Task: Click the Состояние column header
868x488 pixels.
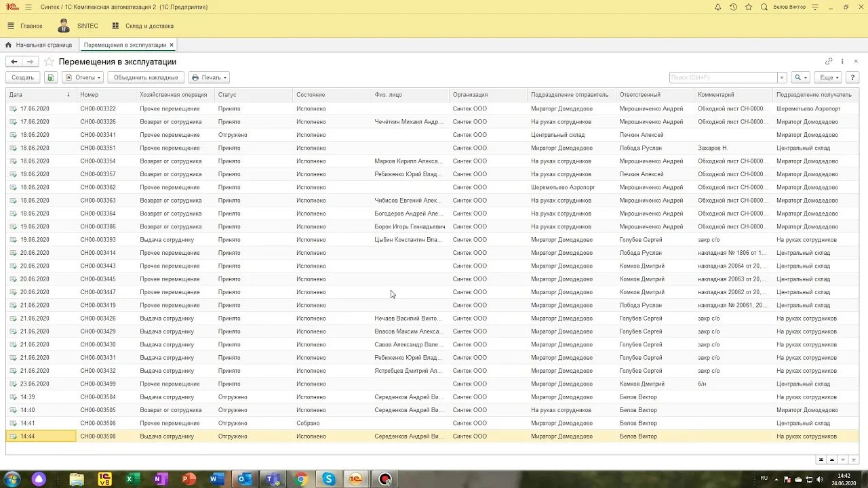Action: 332,95
